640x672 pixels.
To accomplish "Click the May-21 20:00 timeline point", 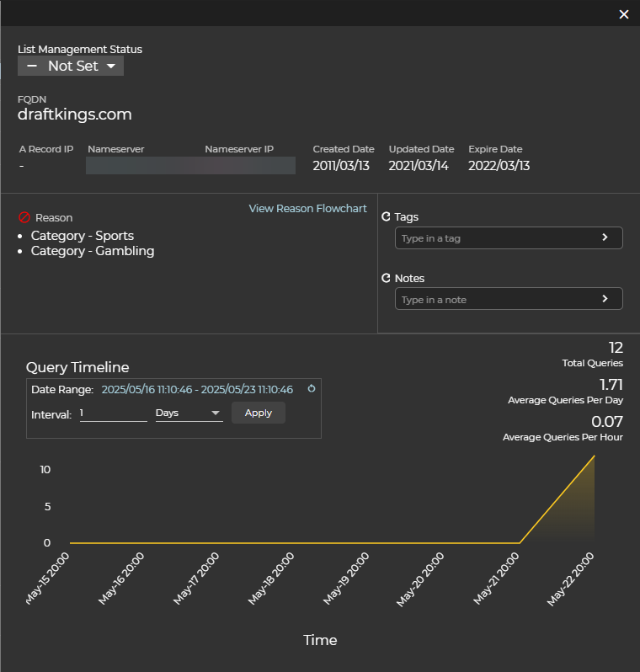I will 520,543.
